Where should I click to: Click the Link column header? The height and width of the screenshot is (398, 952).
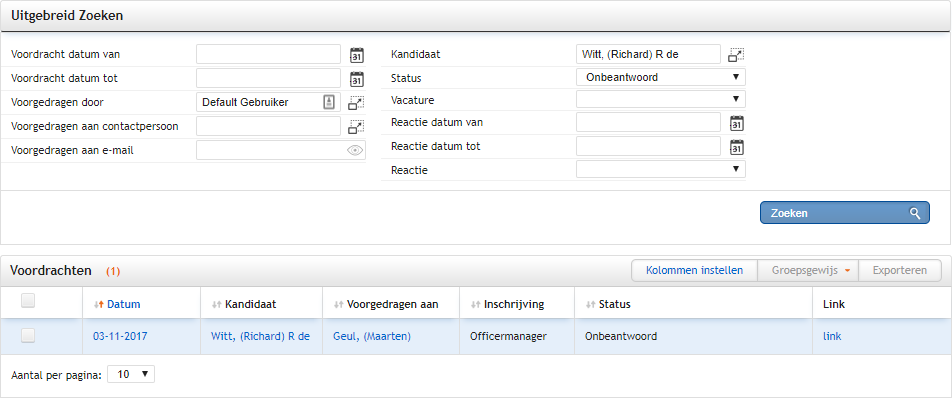[x=834, y=305]
